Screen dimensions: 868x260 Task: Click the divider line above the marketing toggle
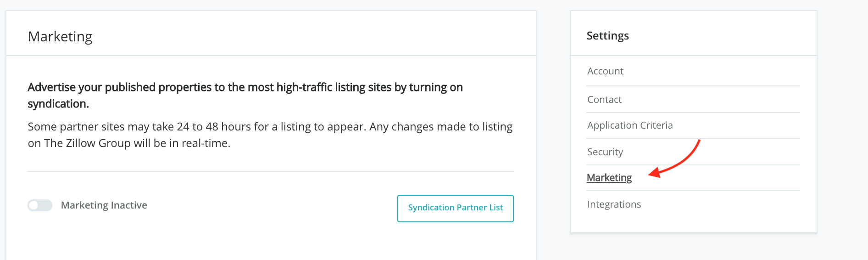270,171
